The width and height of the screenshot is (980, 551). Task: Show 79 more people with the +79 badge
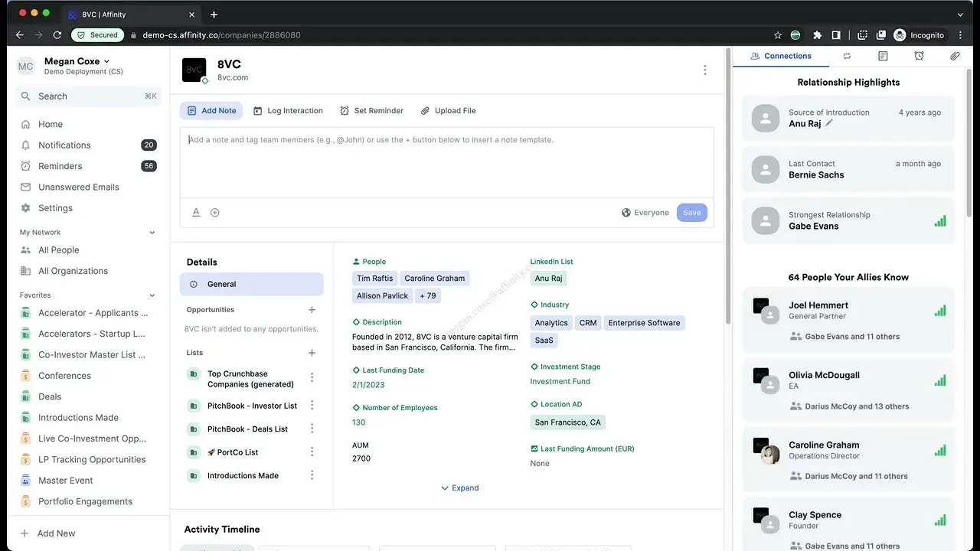[428, 295]
